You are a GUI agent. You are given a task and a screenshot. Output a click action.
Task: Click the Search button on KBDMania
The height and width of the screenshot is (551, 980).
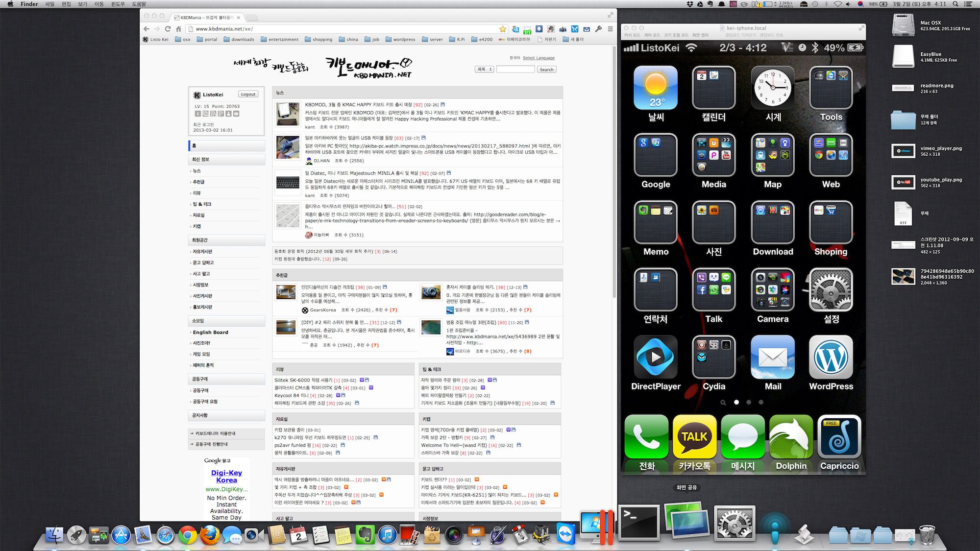546,70
